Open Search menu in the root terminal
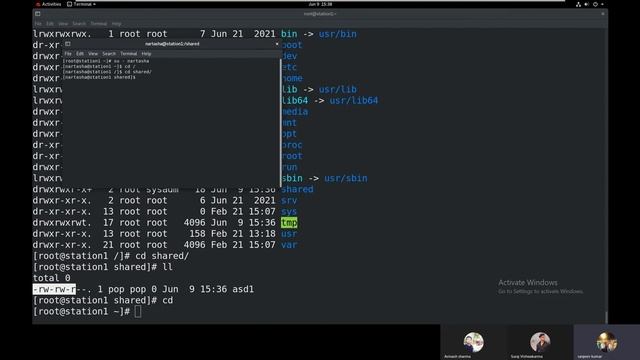This screenshot has height=360, width=640. [79, 24]
